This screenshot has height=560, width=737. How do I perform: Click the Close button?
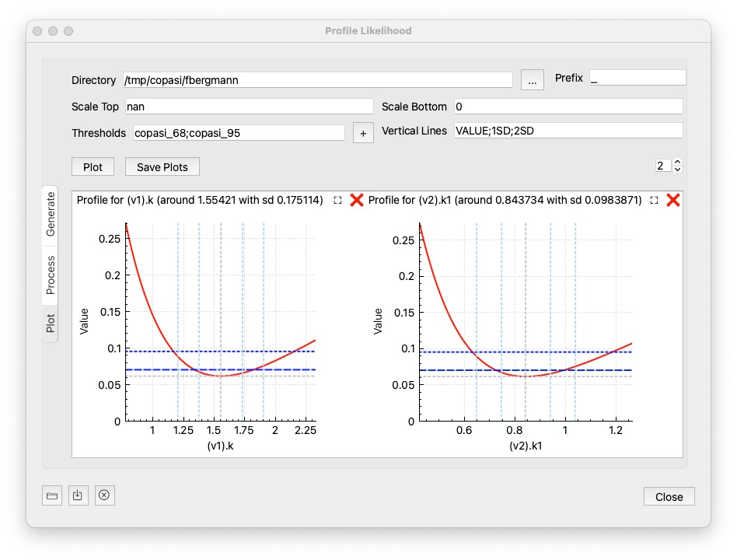click(669, 497)
